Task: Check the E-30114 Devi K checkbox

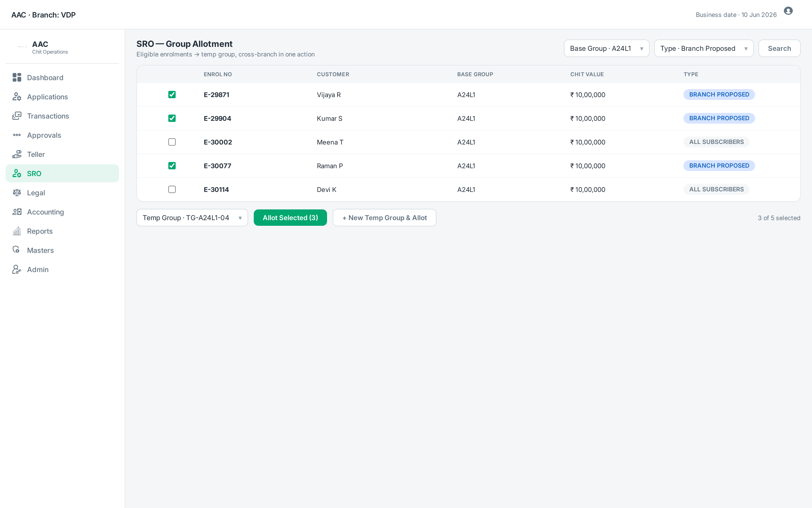Action: click(172, 189)
